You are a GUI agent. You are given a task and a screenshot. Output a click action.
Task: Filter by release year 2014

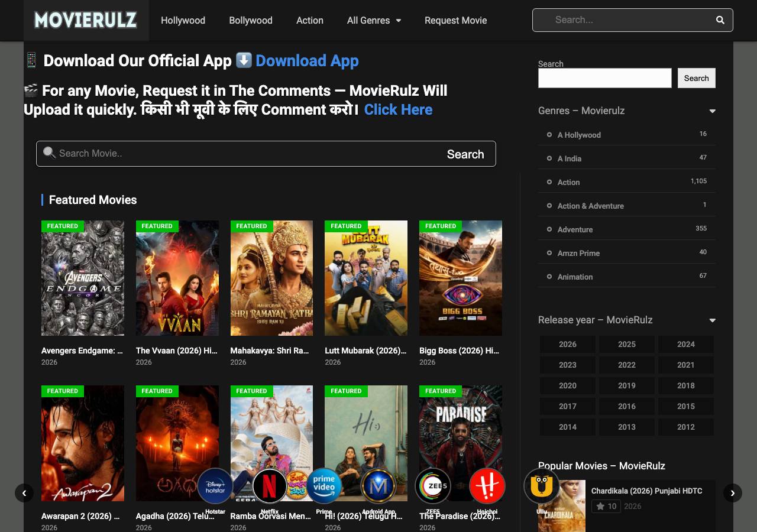pyautogui.click(x=568, y=427)
